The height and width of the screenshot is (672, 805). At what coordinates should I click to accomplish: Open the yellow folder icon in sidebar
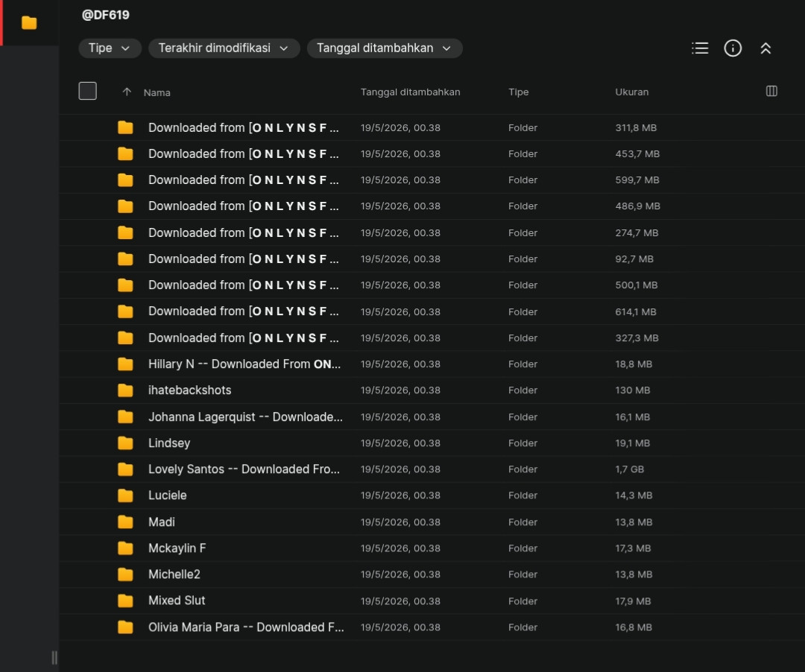click(29, 22)
